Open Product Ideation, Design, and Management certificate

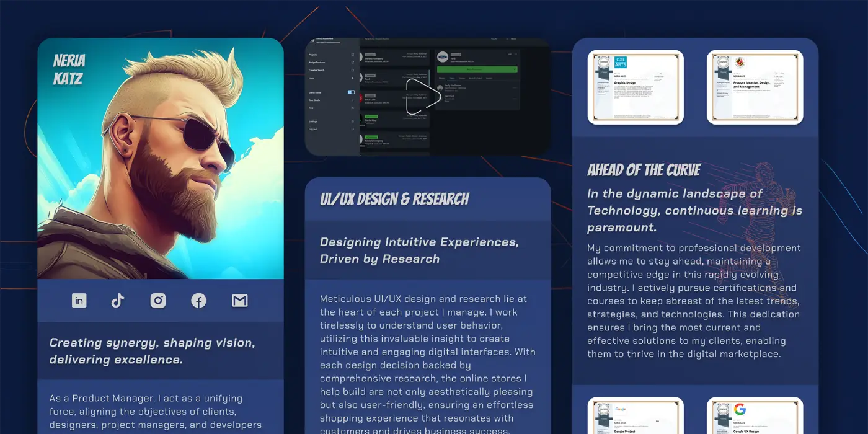tap(755, 87)
